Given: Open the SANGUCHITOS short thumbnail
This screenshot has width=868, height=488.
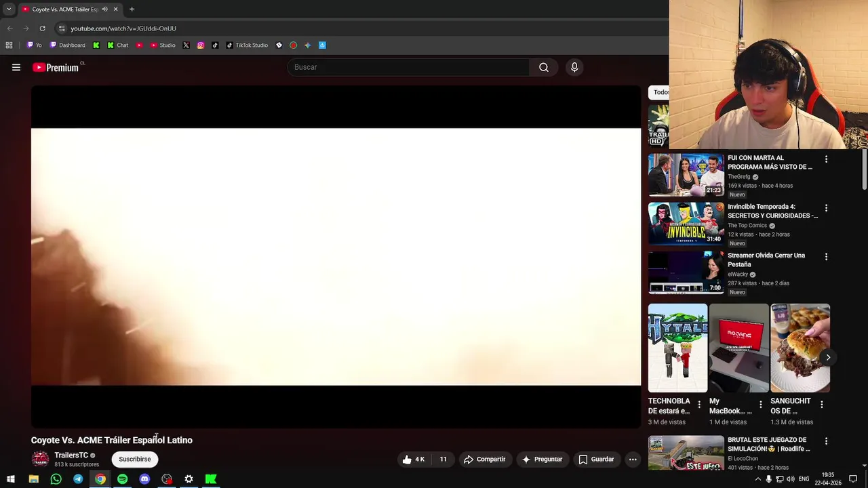Looking at the screenshot, I should tap(800, 348).
